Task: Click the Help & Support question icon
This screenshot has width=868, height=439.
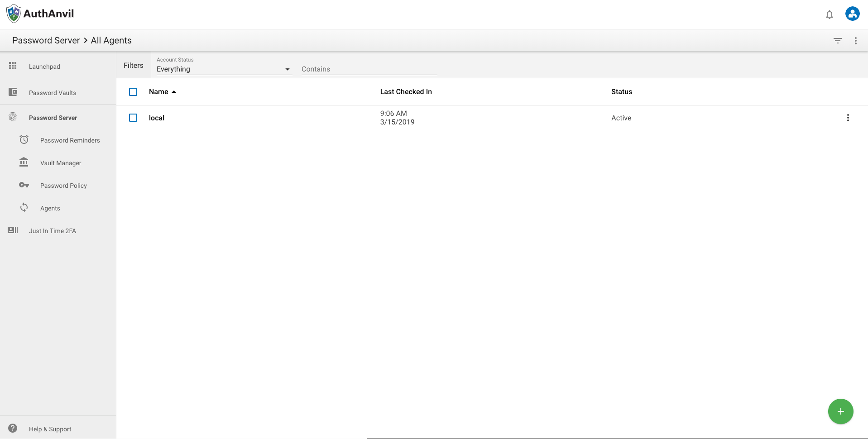Action: pos(13,428)
